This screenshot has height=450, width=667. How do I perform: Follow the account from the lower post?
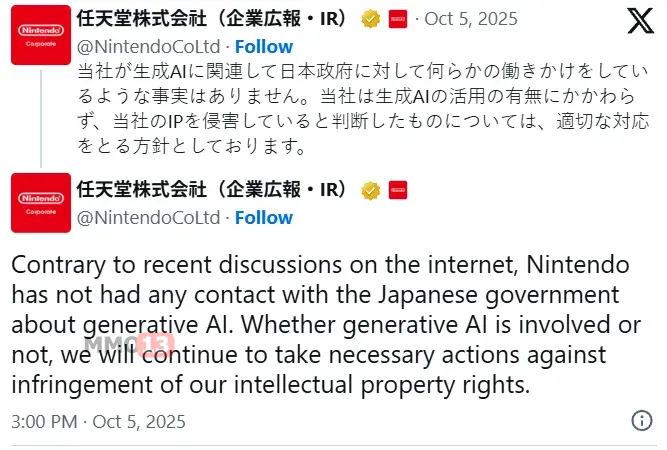coord(264,217)
